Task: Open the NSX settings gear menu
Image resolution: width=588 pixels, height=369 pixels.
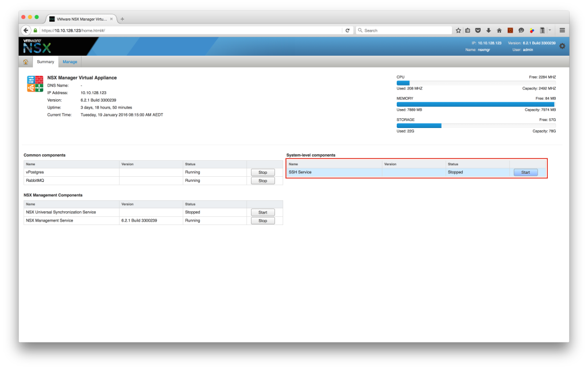Action: (562, 46)
